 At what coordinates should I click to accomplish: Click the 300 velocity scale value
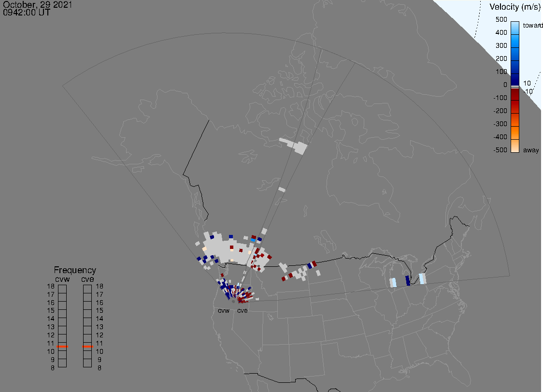[x=501, y=46]
